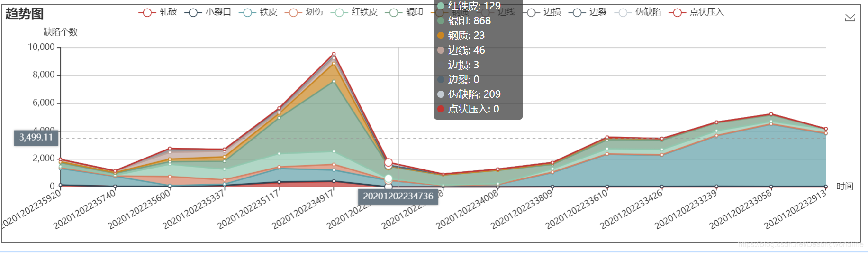This screenshot has width=868, height=253.
Task: Click the axis pointer label 20201202234736
Action: point(398,196)
